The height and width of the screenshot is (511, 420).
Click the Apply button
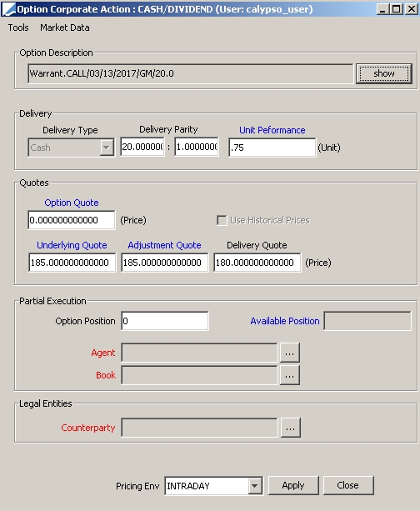point(293,485)
